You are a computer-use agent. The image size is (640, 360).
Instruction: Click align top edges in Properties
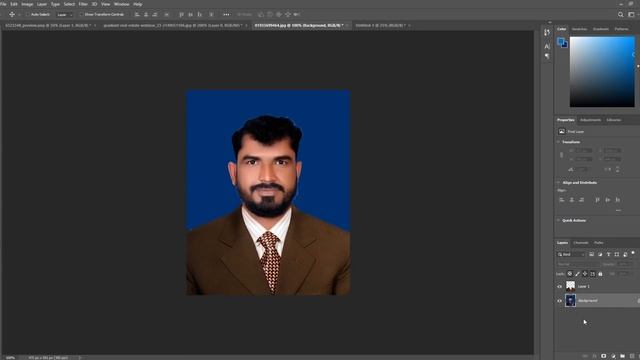pos(597,200)
